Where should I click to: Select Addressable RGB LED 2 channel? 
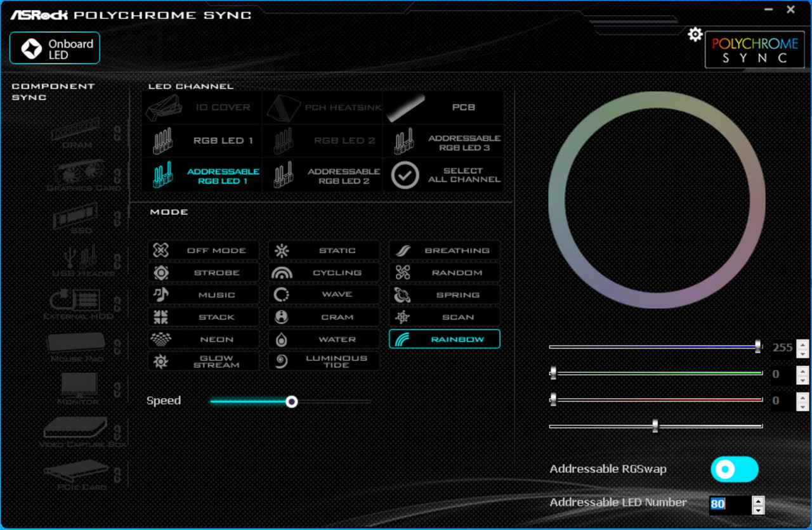(x=323, y=176)
